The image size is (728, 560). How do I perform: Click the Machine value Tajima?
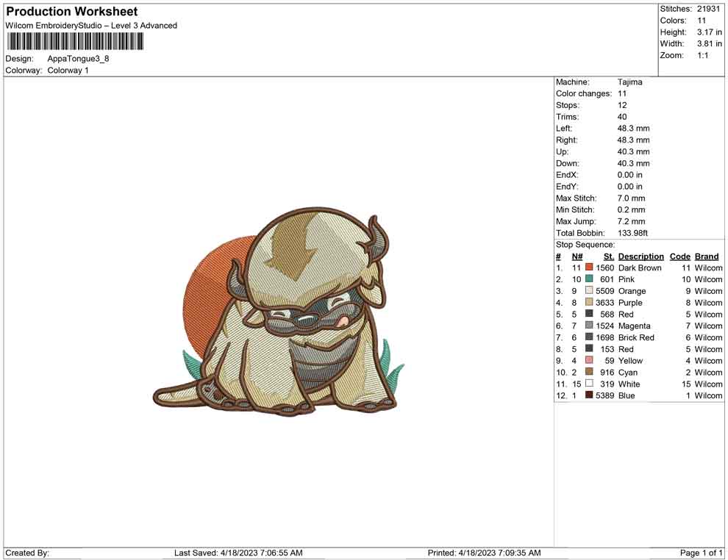630,82
